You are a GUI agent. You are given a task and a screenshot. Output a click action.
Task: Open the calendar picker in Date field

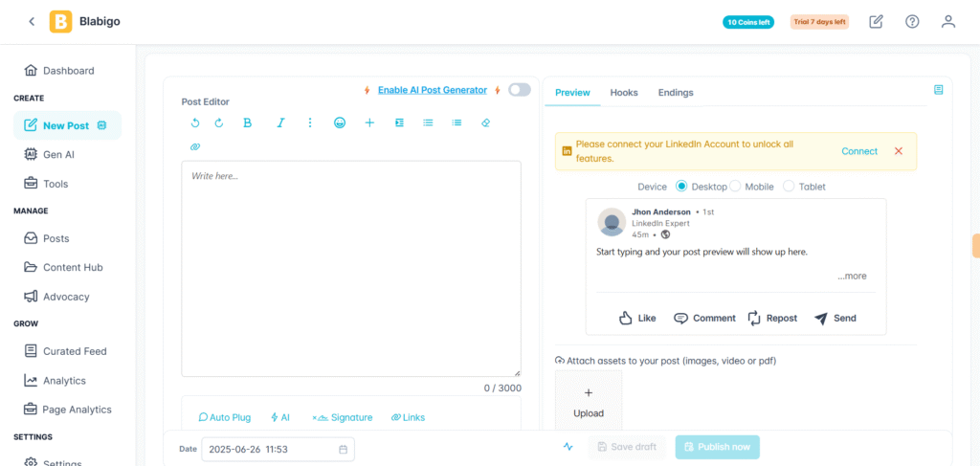[x=344, y=449]
